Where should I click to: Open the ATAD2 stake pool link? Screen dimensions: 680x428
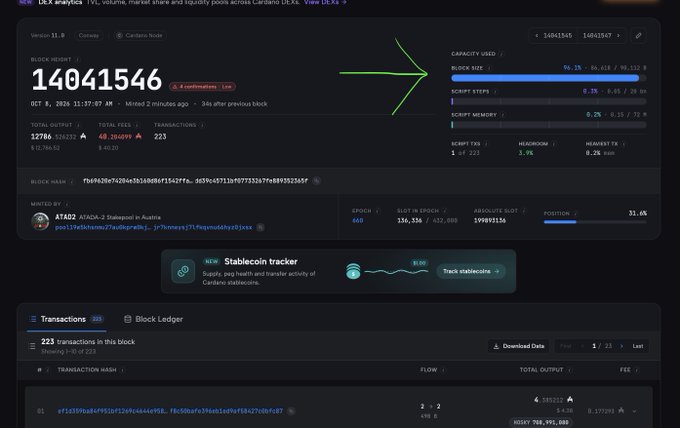point(108,217)
